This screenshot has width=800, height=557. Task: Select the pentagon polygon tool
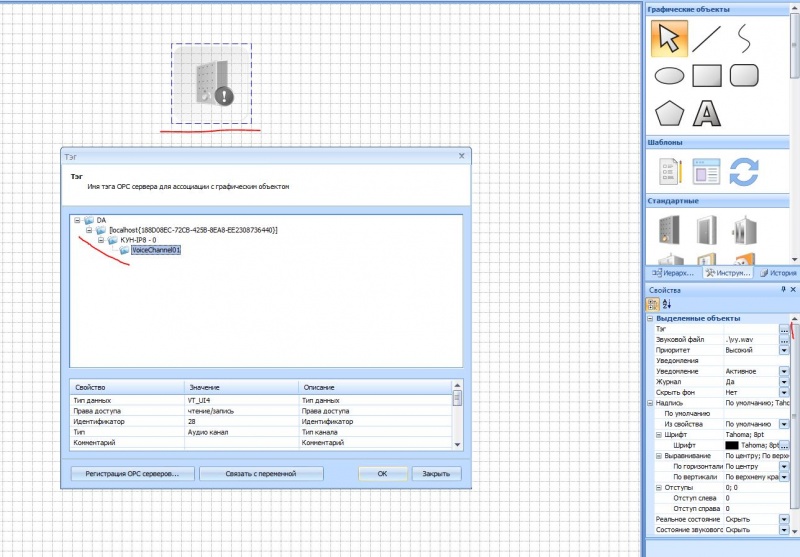tap(668, 114)
